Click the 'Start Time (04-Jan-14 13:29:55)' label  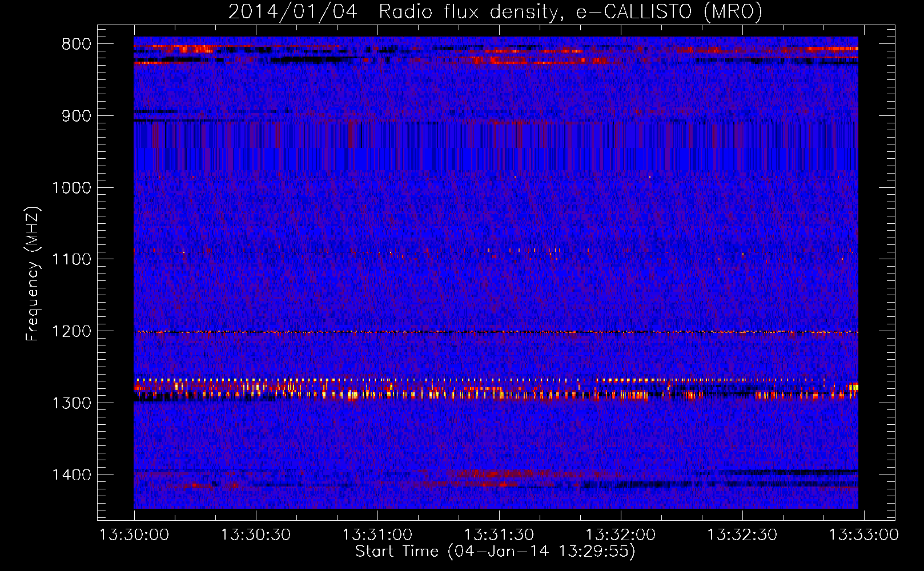[495, 552]
